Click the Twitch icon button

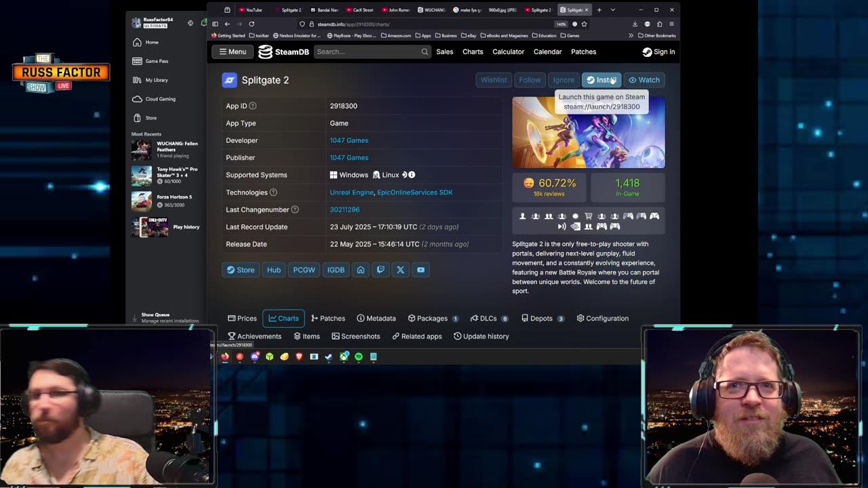(x=380, y=270)
